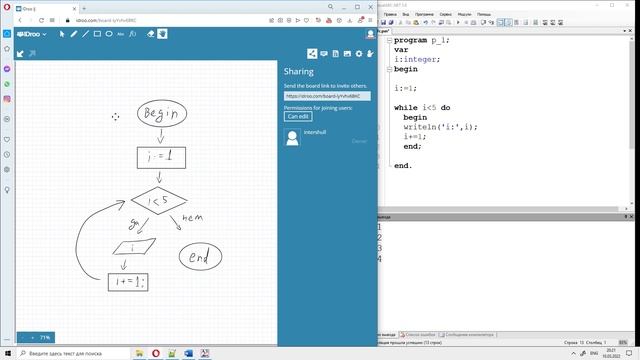Select the hand pan tool
640x360 pixels.
pyautogui.click(x=162, y=34)
